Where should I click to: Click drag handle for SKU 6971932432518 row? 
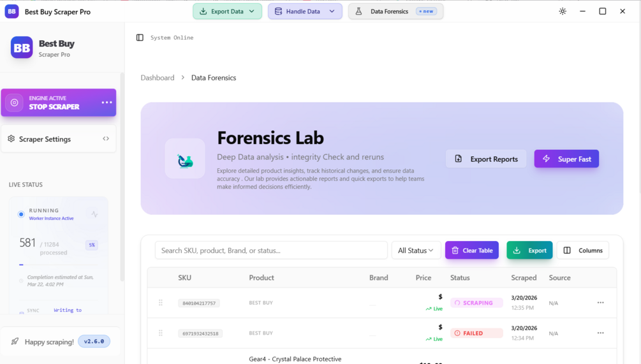point(161,333)
